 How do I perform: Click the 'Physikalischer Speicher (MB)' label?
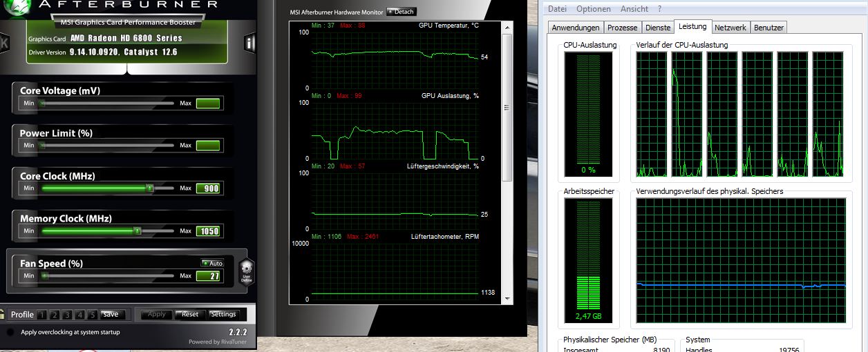(x=610, y=340)
